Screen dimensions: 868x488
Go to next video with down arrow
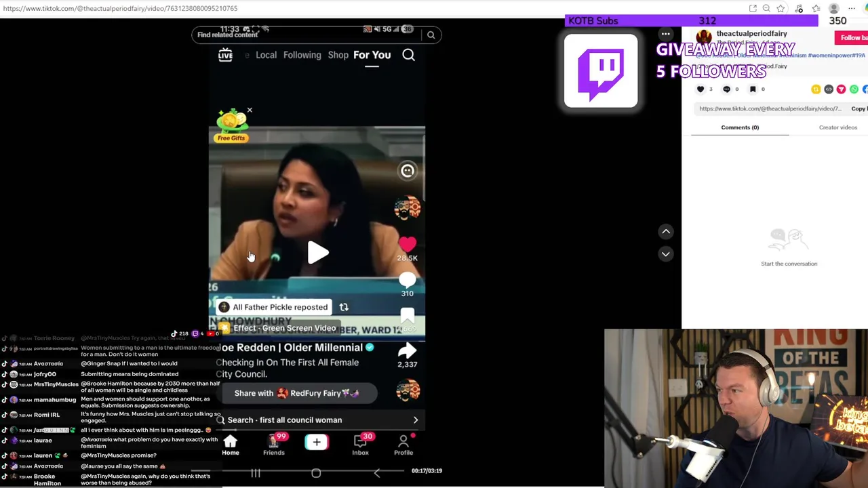[666, 254]
